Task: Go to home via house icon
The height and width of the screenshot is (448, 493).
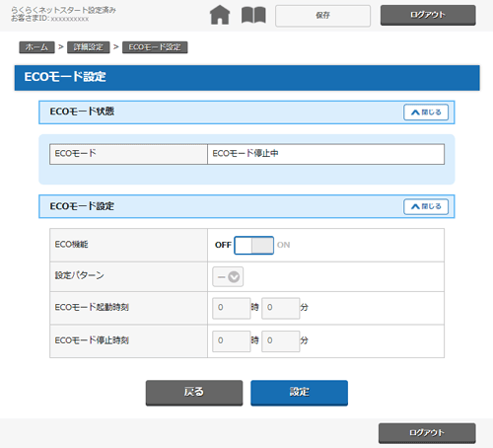Action: tap(220, 15)
